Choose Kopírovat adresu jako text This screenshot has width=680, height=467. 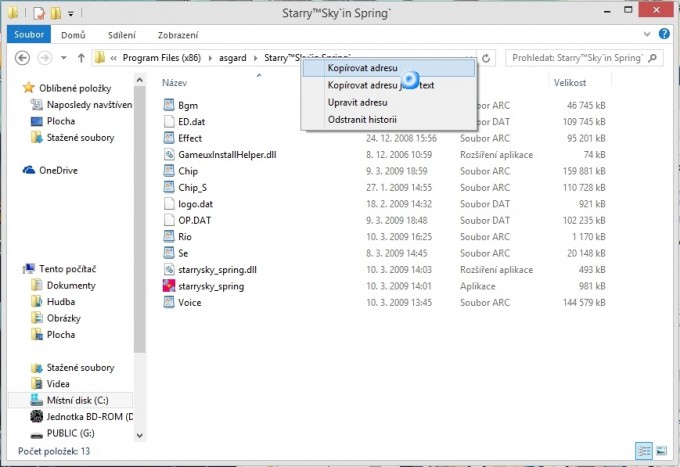click(389, 85)
